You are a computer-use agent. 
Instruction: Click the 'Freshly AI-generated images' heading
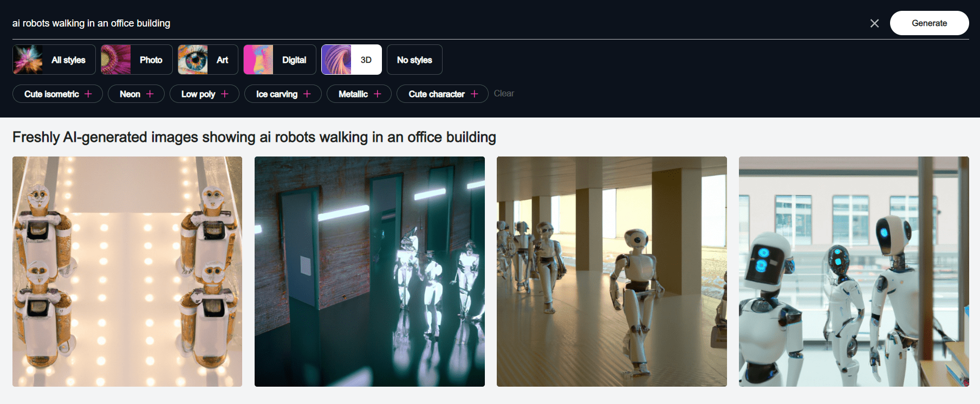(x=254, y=137)
